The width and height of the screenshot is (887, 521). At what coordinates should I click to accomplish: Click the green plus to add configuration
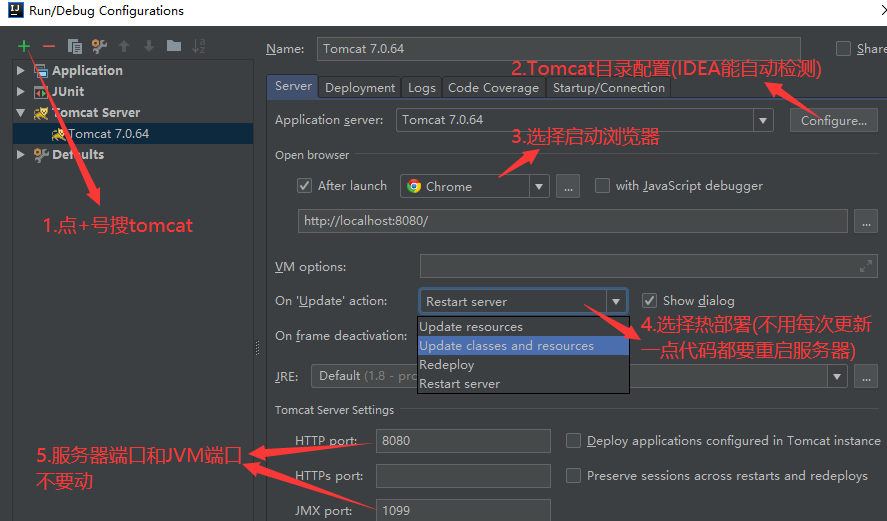(x=24, y=46)
